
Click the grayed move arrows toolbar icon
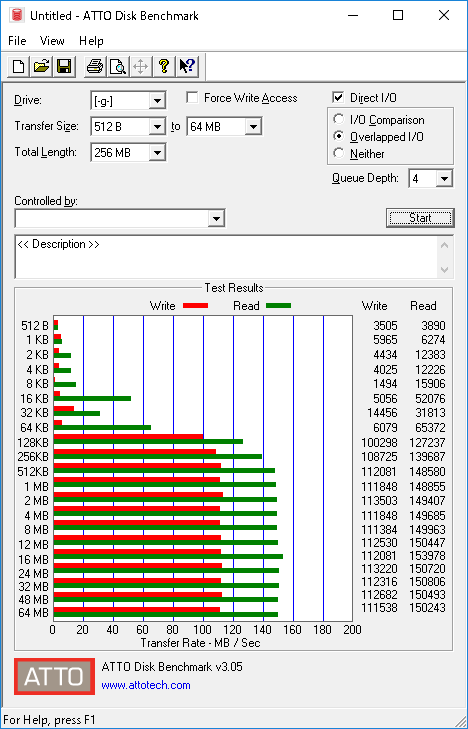click(140, 66)
